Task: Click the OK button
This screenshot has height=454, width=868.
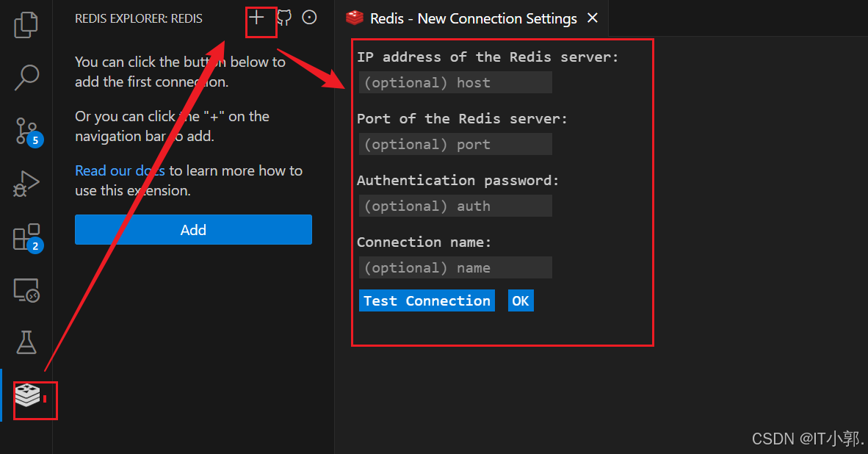Action: pos(521,300)
